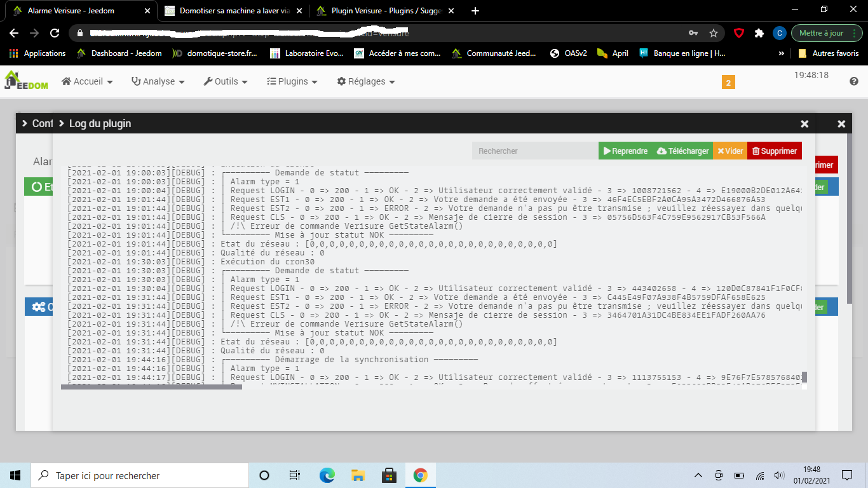Open the Applications bookmark
868x488 pixels.
(38, 53)
